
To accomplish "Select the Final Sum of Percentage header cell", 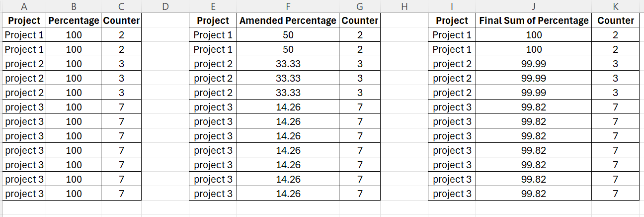I will [x=534, y=21].
